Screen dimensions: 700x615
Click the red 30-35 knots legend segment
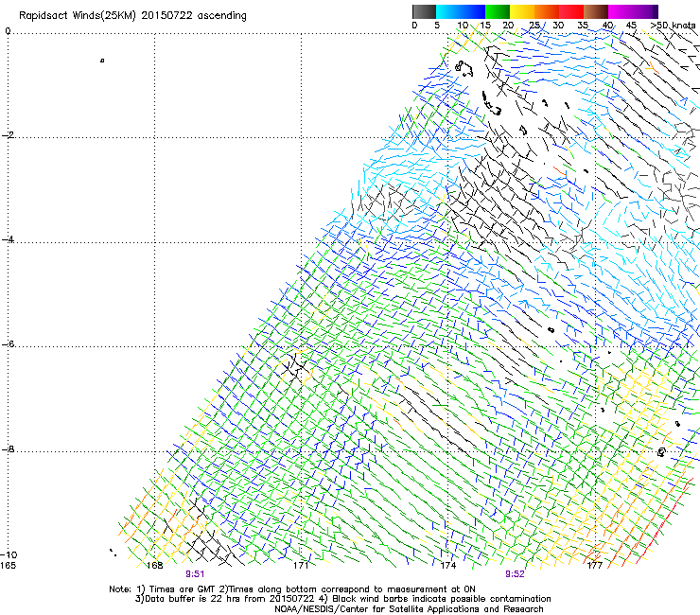[x=571, y=11]
